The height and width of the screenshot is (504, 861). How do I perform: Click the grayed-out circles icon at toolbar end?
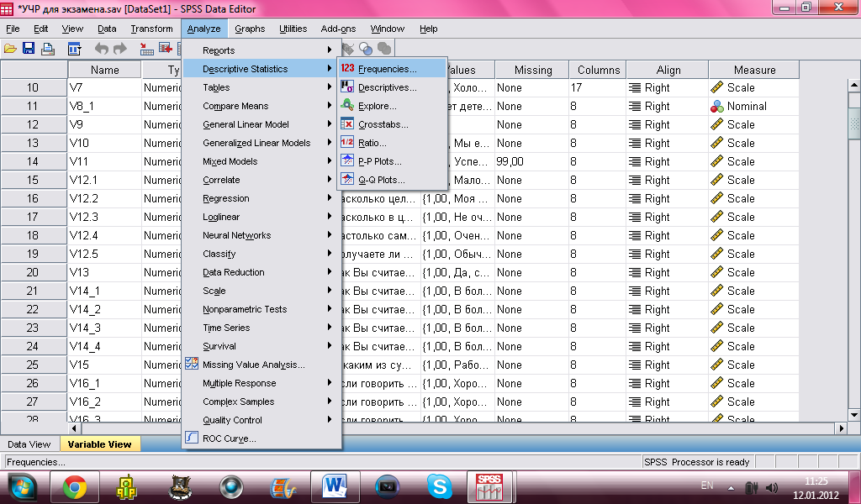coord(383,49)
